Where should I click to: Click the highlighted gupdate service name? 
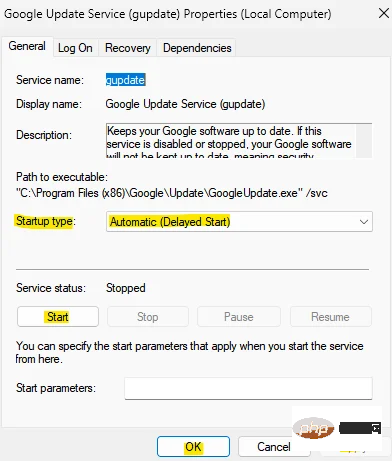click(x=125, y=80)
